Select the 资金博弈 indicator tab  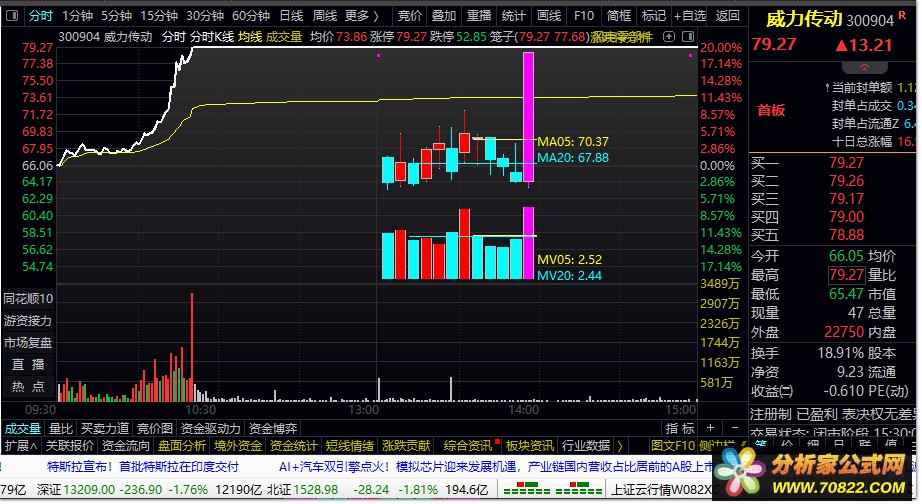click(273, 429)
